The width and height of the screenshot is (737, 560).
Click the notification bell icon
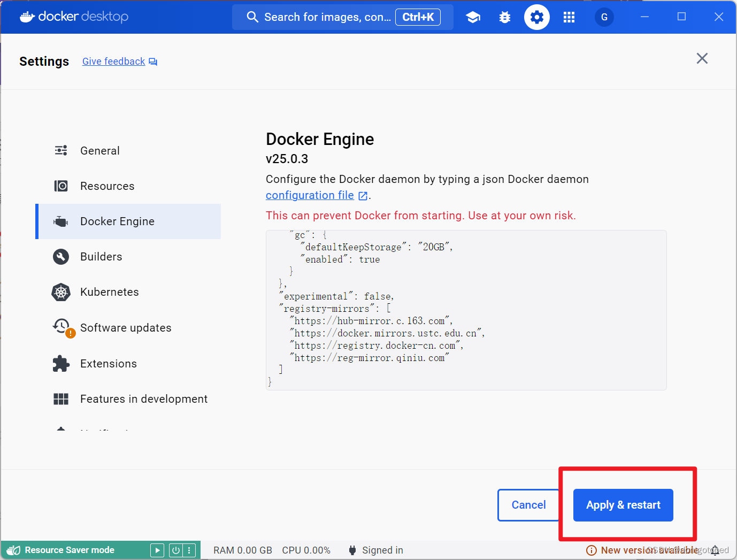click(715, 550)
